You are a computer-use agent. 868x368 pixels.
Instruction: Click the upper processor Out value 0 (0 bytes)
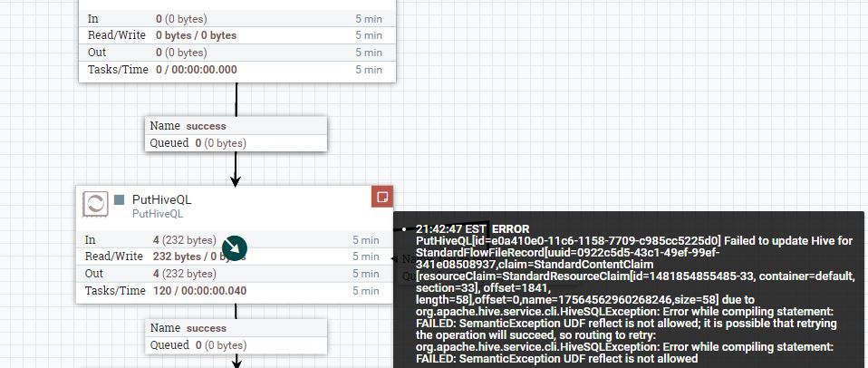[181, 53]
